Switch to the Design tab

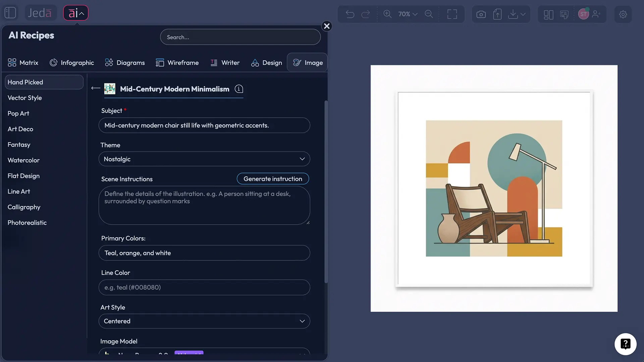[x=267, y=63]
